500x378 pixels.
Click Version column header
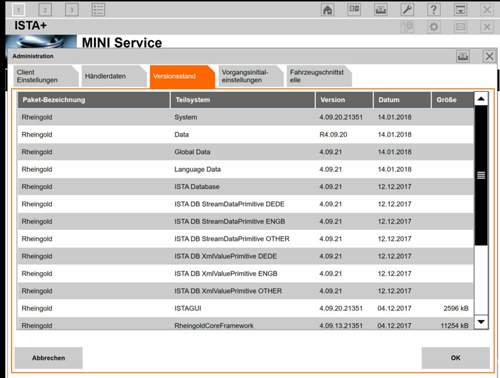tap(344, 100)
